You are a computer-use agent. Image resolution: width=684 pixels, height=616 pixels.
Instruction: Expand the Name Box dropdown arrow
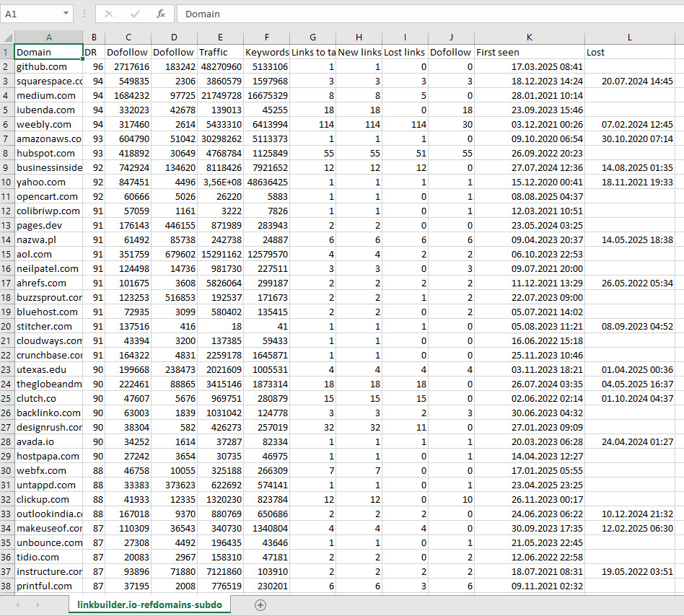pos(66,14)
